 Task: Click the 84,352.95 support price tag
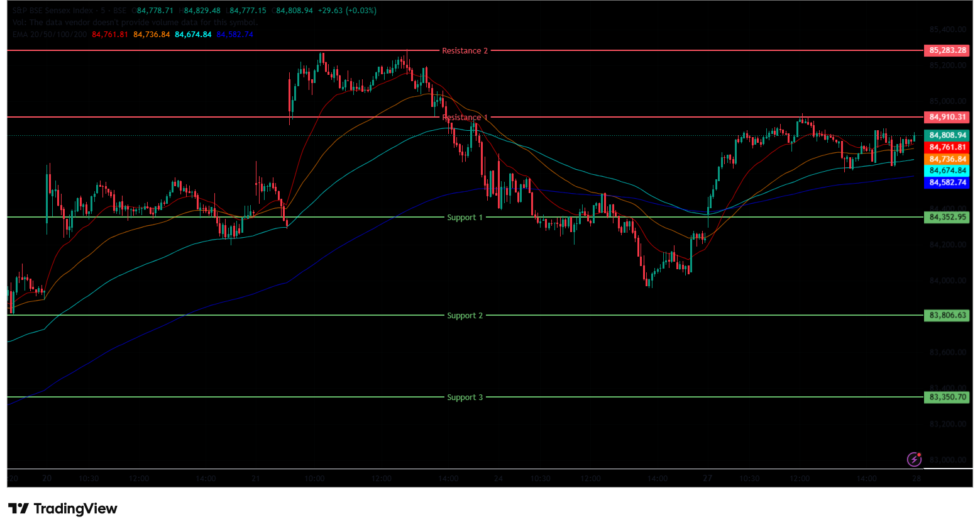point(947,218)
